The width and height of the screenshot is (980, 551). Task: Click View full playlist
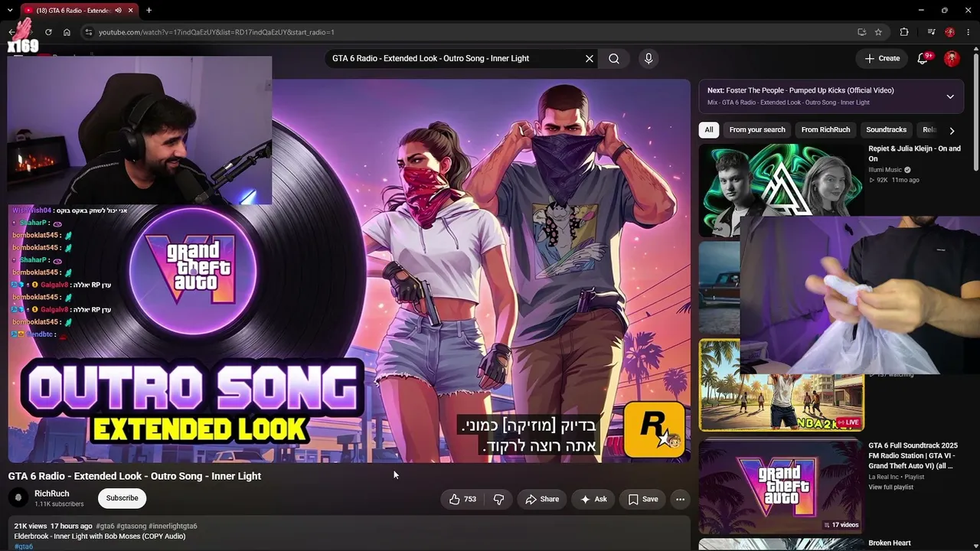coord(890,487)
